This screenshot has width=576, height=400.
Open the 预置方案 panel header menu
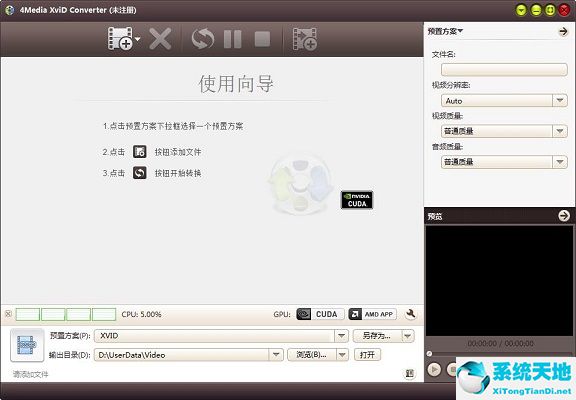pos(445,32)
